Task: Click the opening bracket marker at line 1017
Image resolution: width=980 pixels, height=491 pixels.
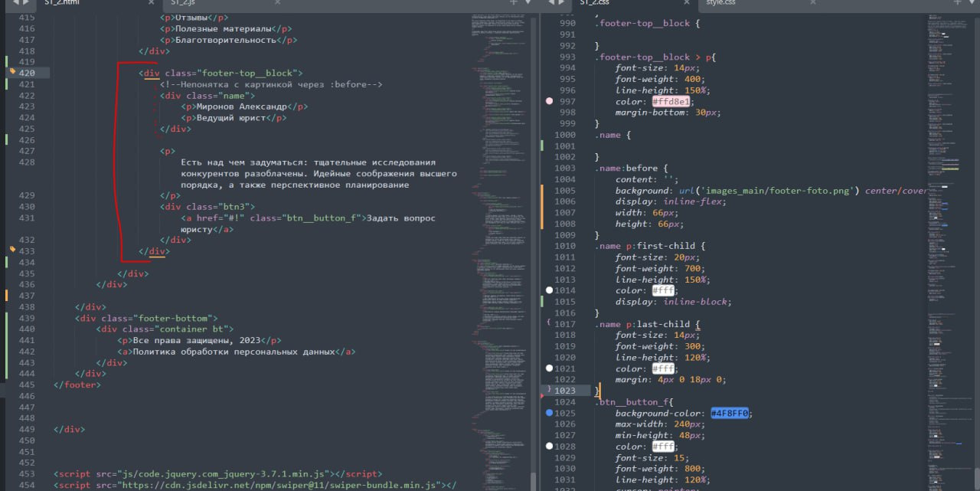Action: [548, 324]
